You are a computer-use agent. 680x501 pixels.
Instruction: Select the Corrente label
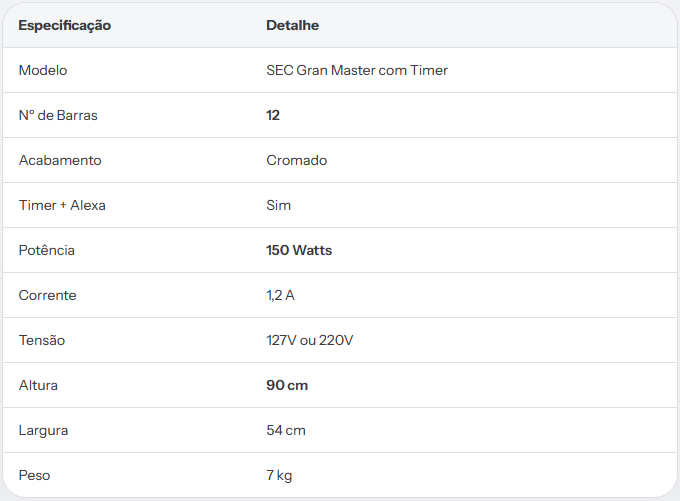(x=47, y=295)
